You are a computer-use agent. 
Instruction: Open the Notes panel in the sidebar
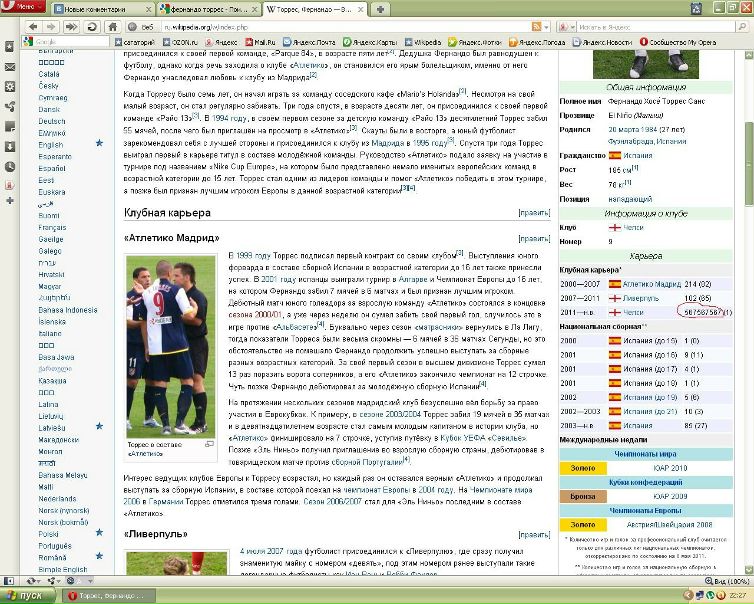(x=9, y=126)
